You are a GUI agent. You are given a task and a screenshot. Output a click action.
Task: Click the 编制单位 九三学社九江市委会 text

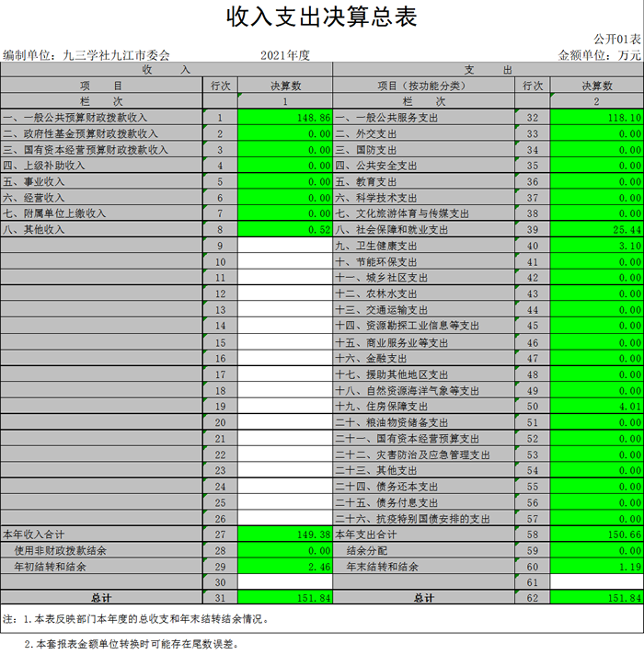pos(87,55)
